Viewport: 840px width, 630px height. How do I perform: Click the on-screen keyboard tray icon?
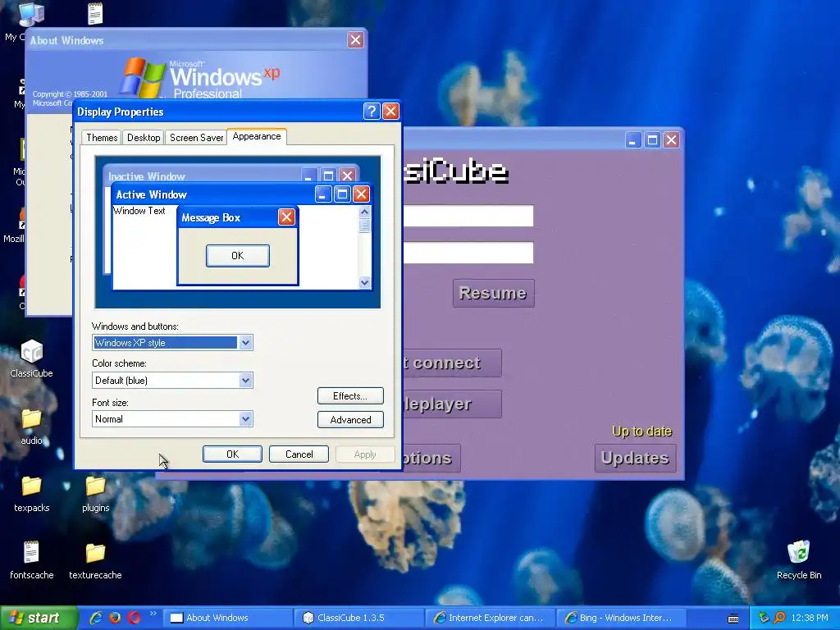[x=733, y=619]
